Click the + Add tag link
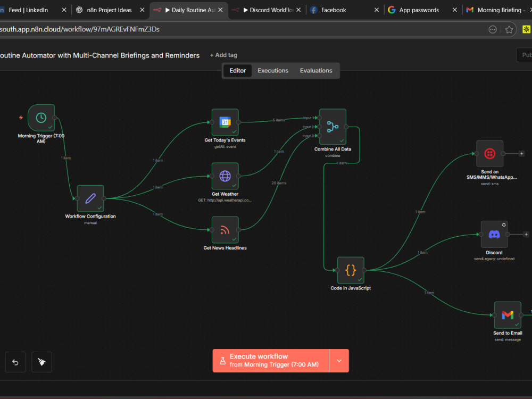The image size is (532, 399). point(223,55)
